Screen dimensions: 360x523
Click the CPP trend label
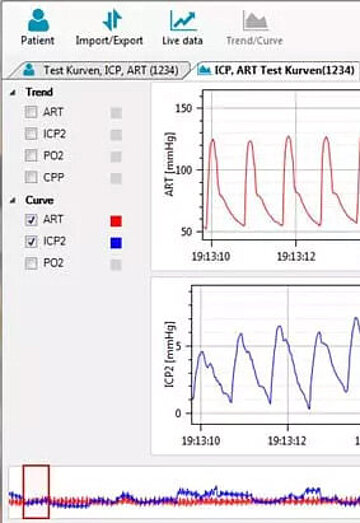53,177
